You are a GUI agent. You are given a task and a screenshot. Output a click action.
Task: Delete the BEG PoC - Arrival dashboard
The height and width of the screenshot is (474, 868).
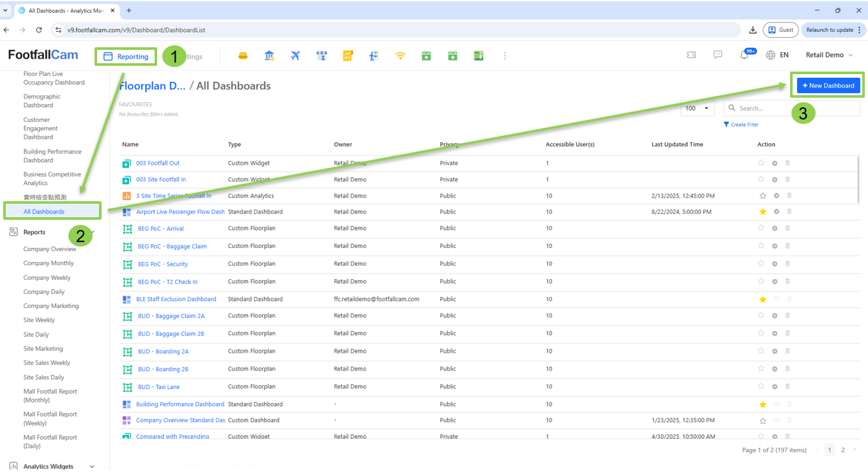788,228
